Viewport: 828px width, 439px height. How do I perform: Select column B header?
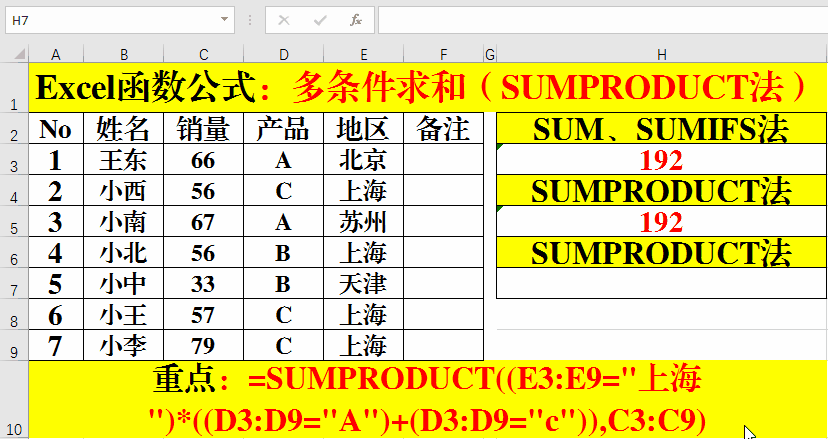pyautogui.click(x=124, y=54)
